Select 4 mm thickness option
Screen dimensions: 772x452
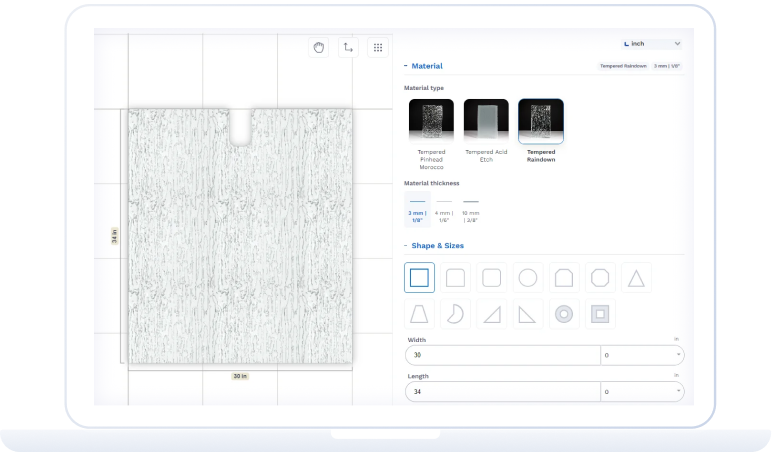pos(444,209)
